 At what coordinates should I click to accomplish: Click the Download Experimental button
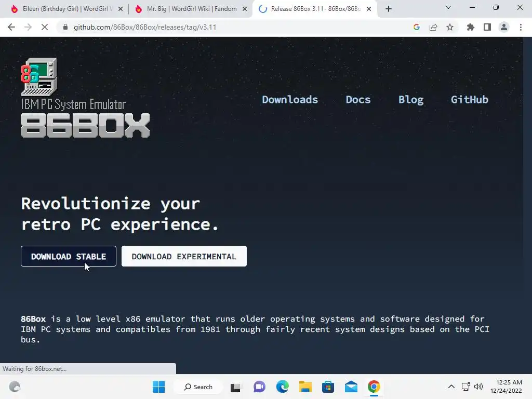pyautogui.click(x=184, y=256)
